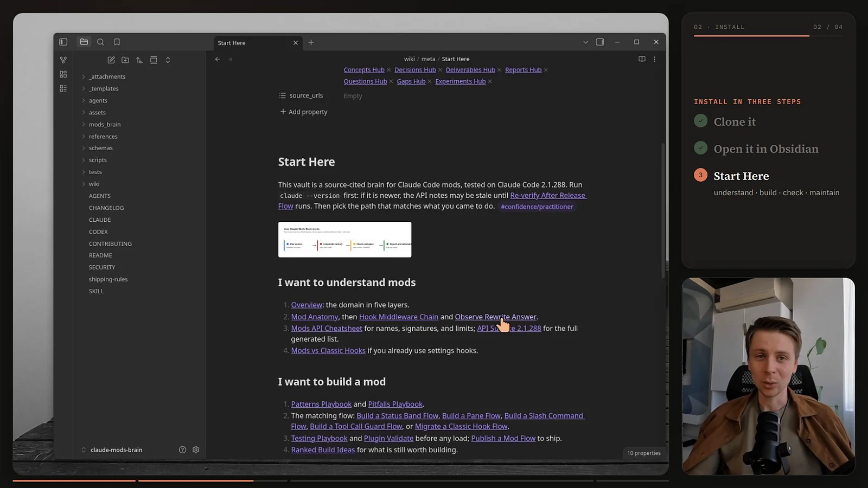Screen dimensions: 868x488
Task: Open the CHANGELOG file
Action: [106, 208]
